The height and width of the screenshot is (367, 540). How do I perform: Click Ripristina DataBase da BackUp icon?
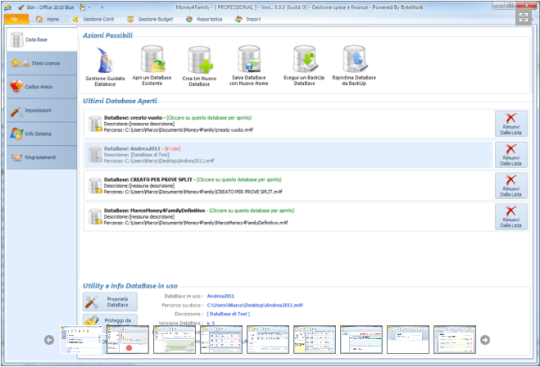(354, 65)
